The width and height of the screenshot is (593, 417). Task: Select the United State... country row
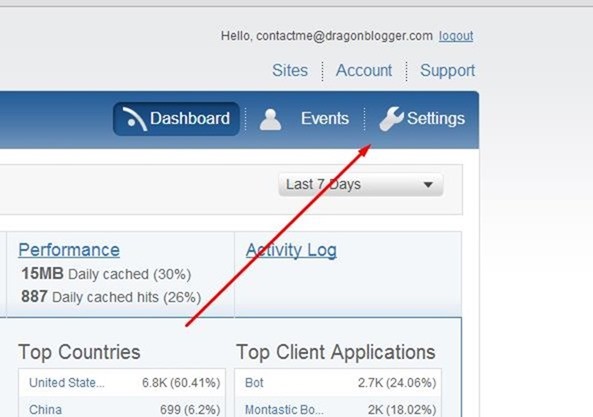(121, 383)
